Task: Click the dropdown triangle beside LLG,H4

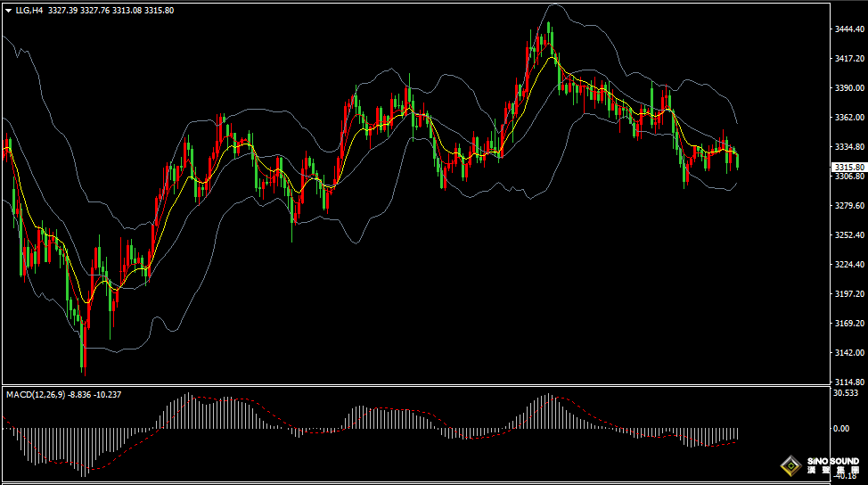Action: [9, 11]
